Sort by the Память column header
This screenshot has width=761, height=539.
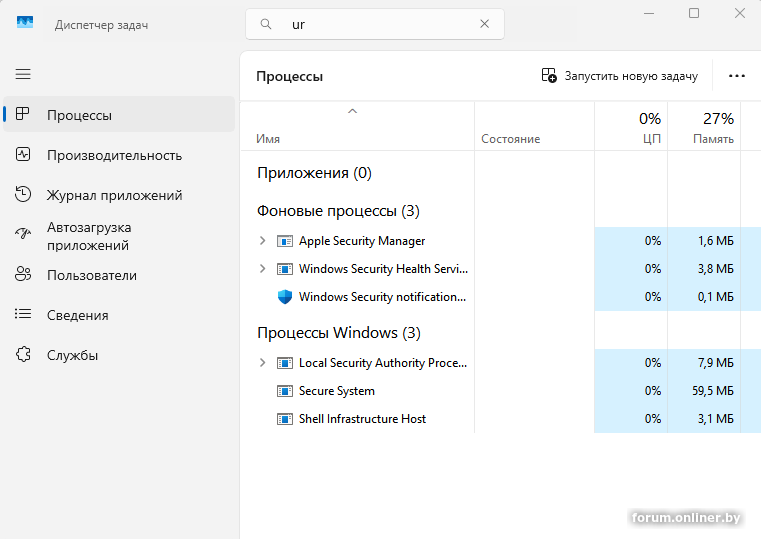click(x=704, y=127)
